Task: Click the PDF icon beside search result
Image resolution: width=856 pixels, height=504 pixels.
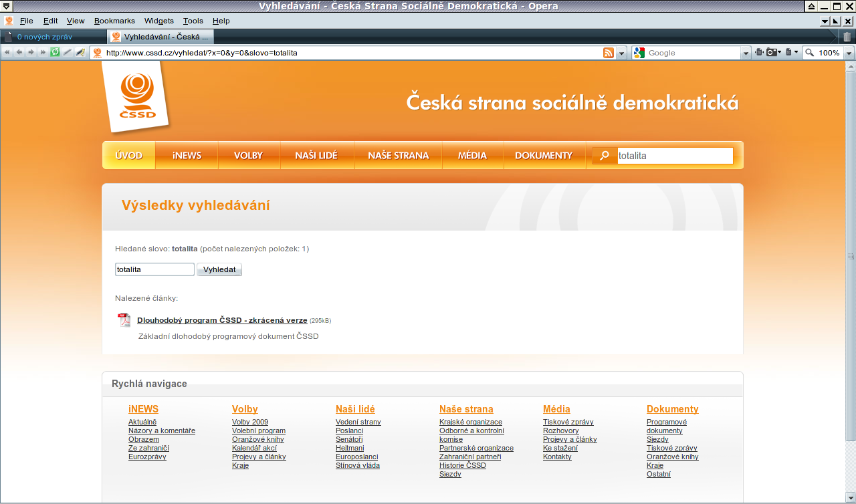Action: tap(124, 320)
